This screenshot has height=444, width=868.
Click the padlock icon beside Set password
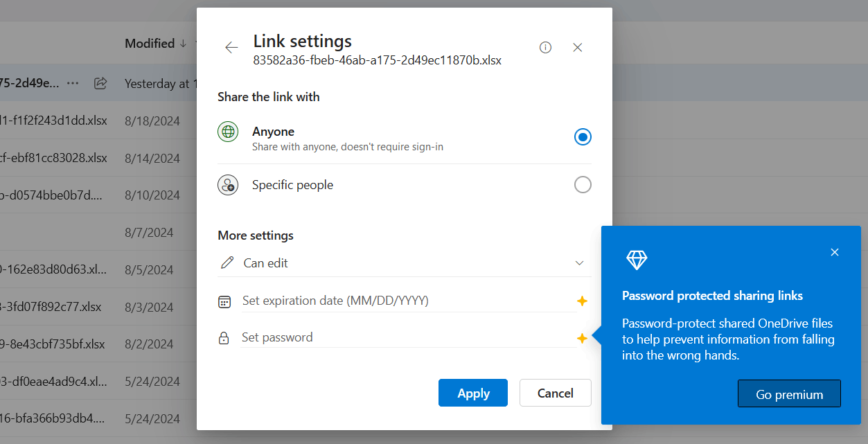(x=223, y=337)
